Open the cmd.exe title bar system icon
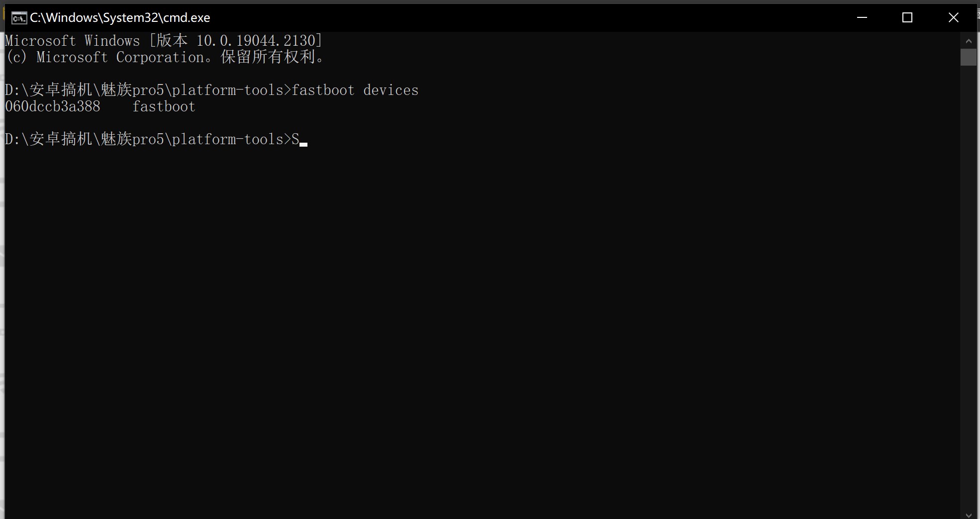This screenshot has height=519, width=980. (19, 18)
